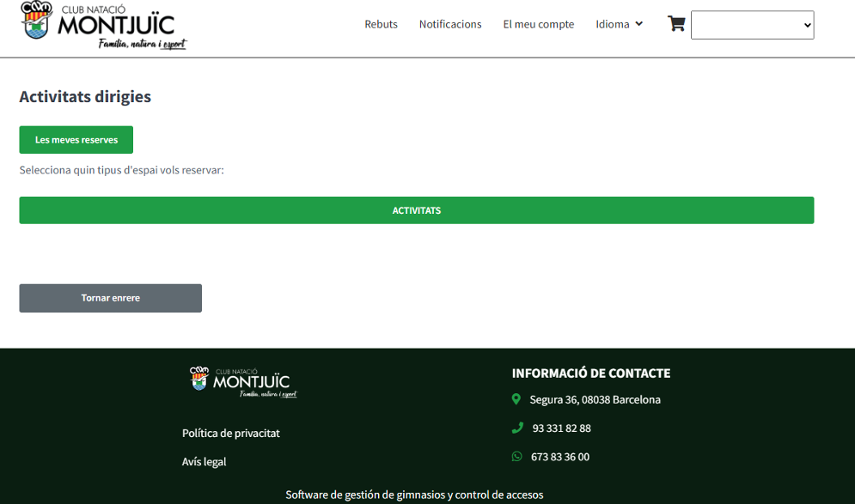Image resolution: width=855 pixels, height=504 pixels.
Task: Open Notificacions from the top menu
Action: [450, 24]
